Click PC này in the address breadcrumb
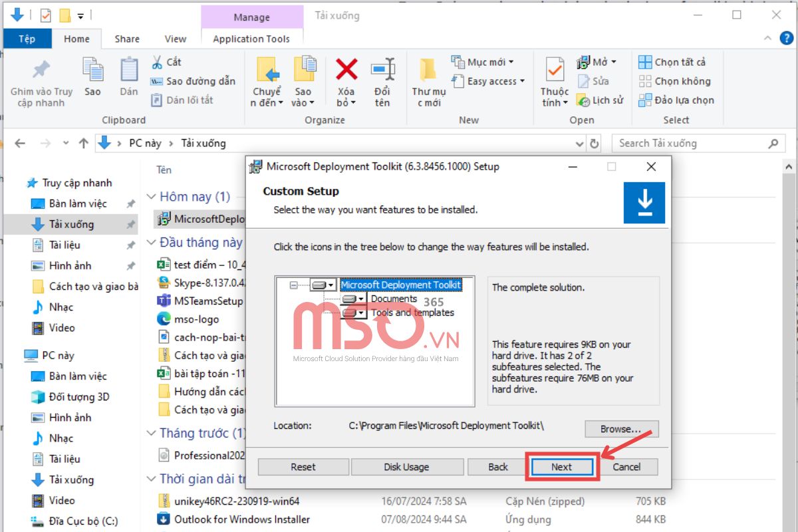The image size is (798, 532). click(144, 143)
